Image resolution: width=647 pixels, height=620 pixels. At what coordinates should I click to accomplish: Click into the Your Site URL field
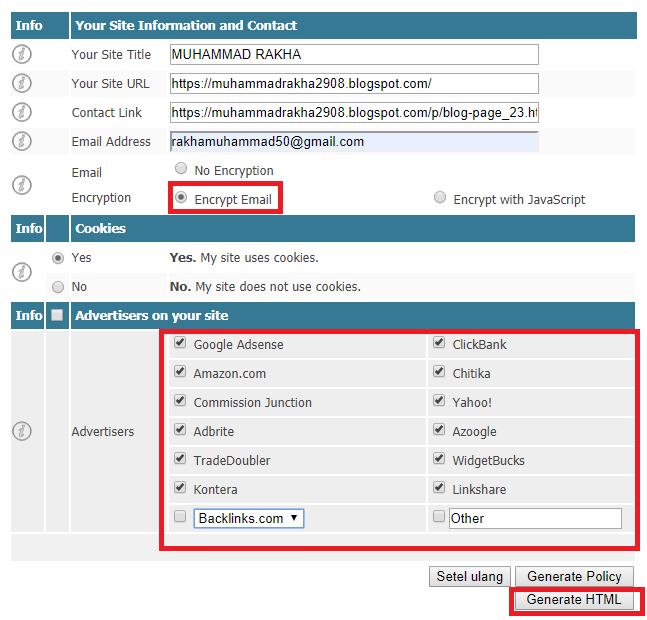pos(354,83)
